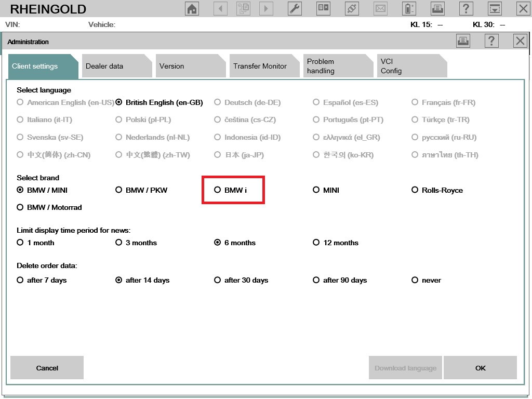Set delete order data to never

tap(427, 280)
